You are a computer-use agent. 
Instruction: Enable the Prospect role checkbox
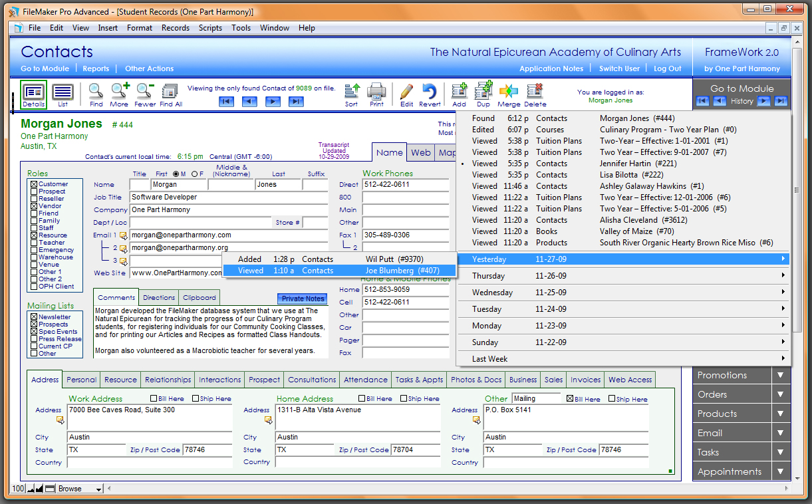pos(34,191)
